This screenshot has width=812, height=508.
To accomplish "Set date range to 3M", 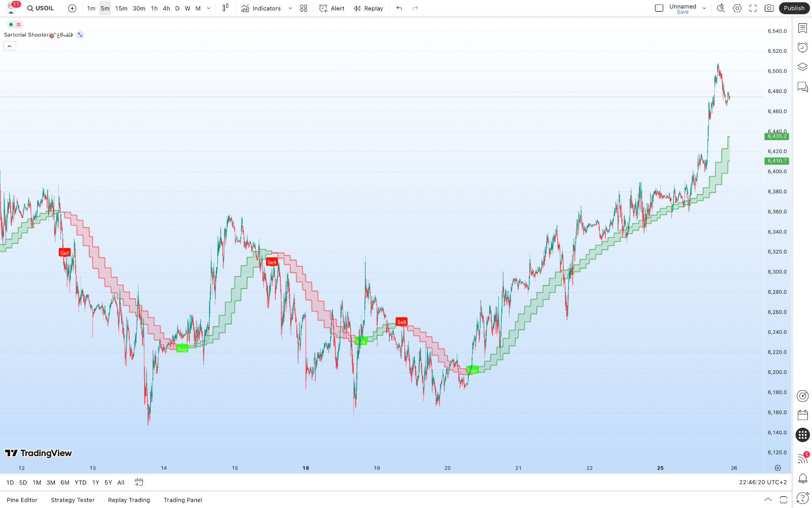I will [51, 483].
